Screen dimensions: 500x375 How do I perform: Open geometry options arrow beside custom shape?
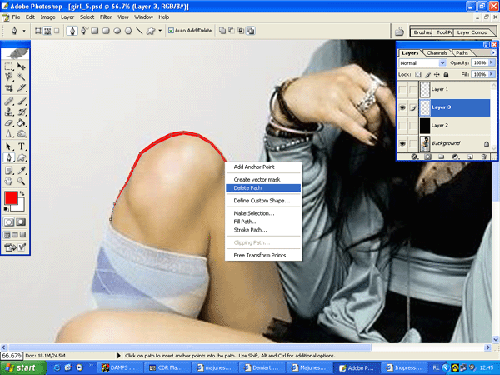tap(160, 31)
